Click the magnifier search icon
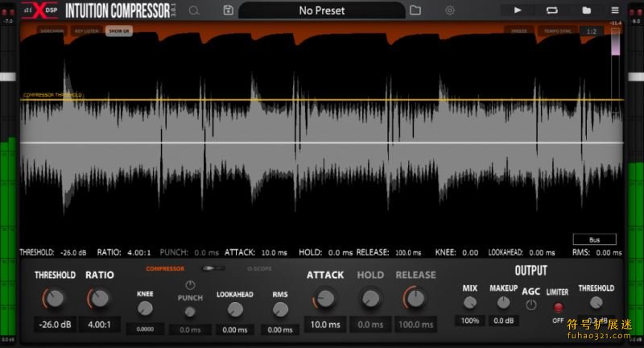The width and height of the screenshot is (644, 348). click(194, 10)
